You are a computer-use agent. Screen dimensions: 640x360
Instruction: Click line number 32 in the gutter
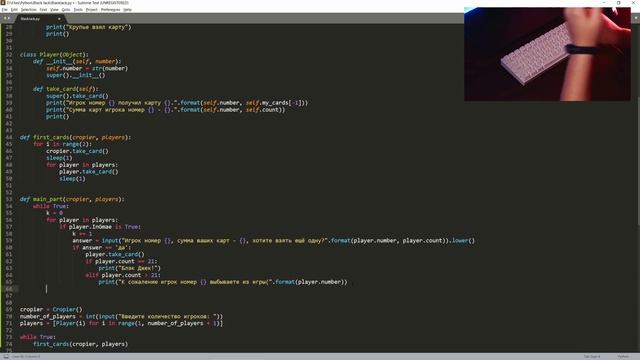(x=9, y=54)
